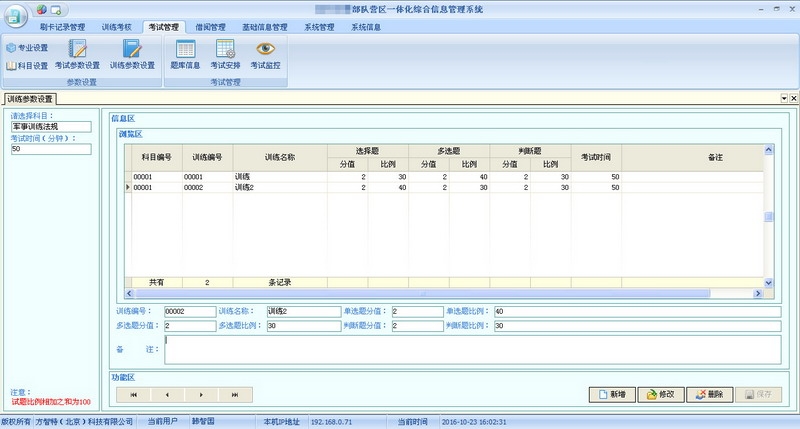This screenshot has width=800, height=429.
Task: Switch to 考试管理 tab
Action: (x=164, y=27)
